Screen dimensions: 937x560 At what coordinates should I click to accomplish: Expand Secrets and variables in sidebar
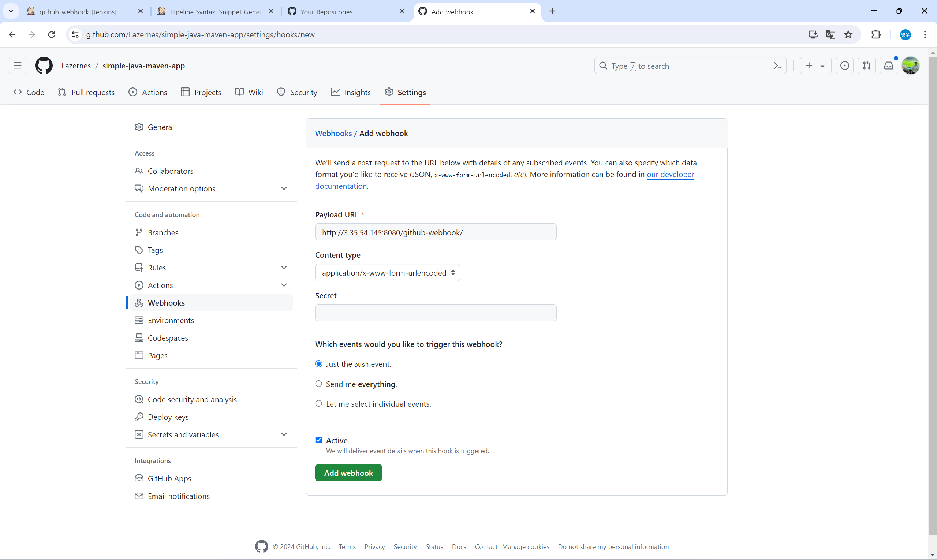coord(284,434)
